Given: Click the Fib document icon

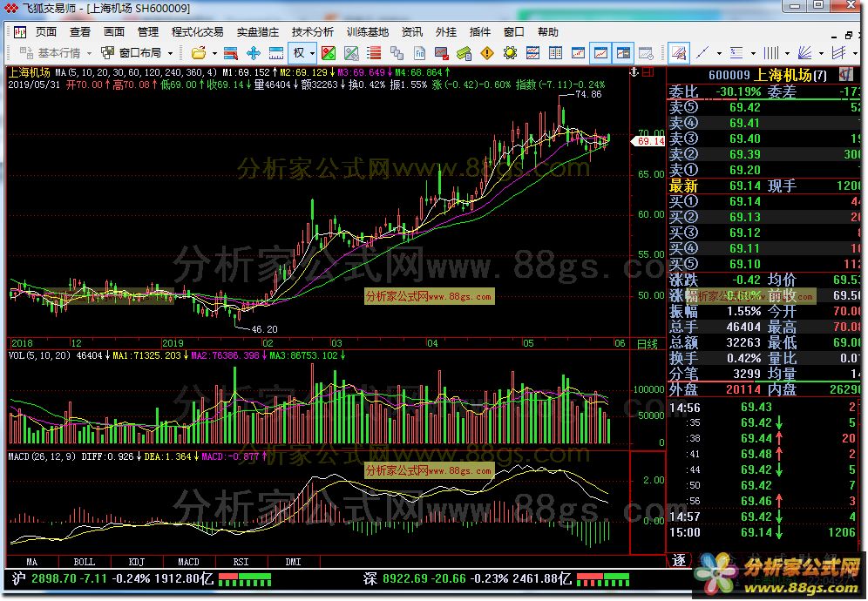Looking at the screenshot, I should (419, 53).
